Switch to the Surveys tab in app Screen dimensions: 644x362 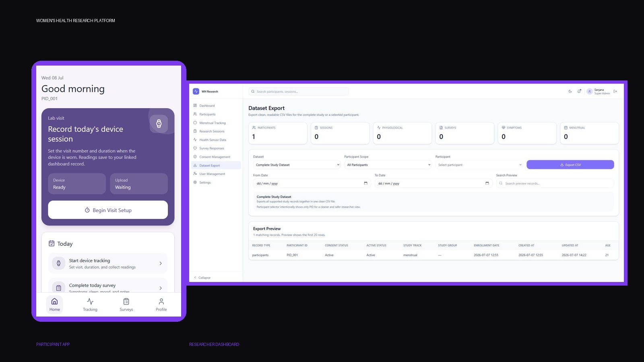[x=126, y=304]
